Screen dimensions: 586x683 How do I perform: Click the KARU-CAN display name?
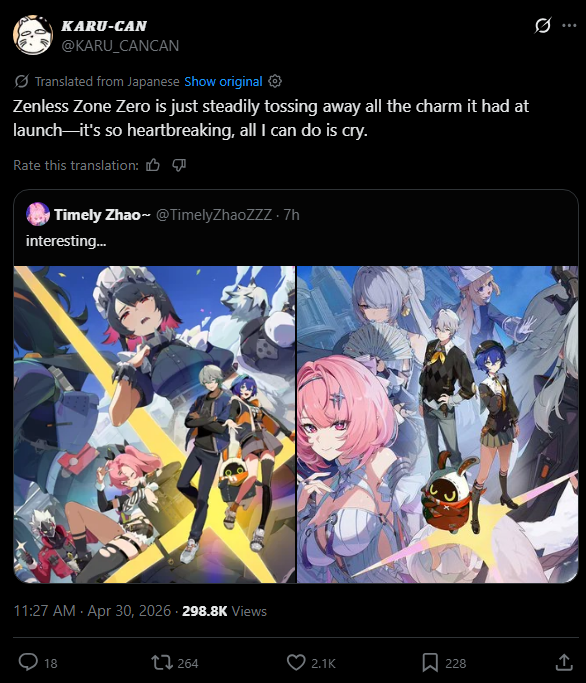coord(104,26)
